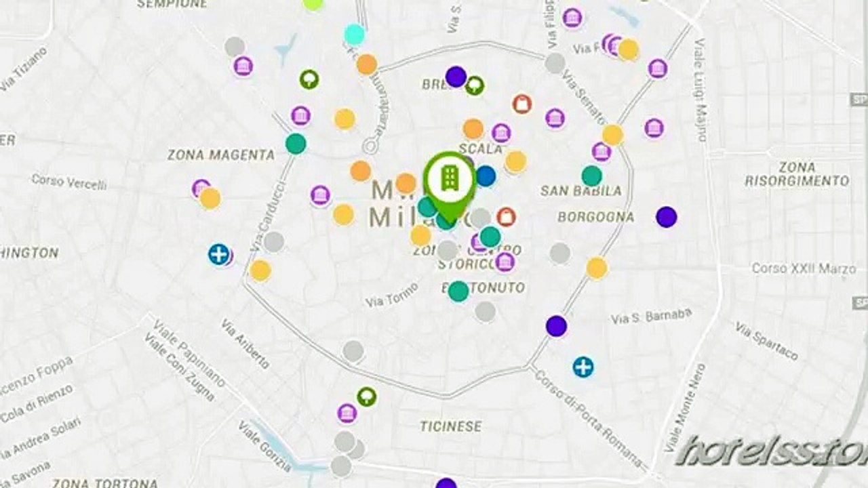The height and width of the screenshot is (488, 868).
Task: Select the red shopping bag marker near Brera
Action: click(x=521, y=104)
